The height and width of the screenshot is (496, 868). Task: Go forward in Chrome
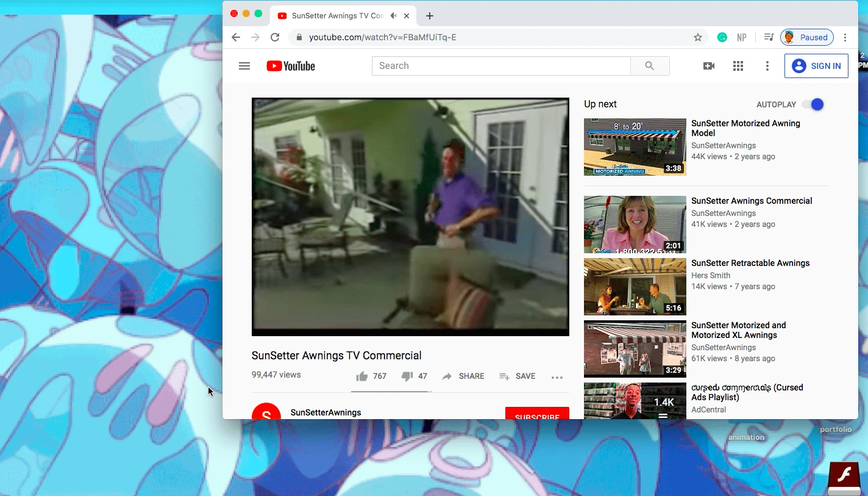click(x=255, y=37)
